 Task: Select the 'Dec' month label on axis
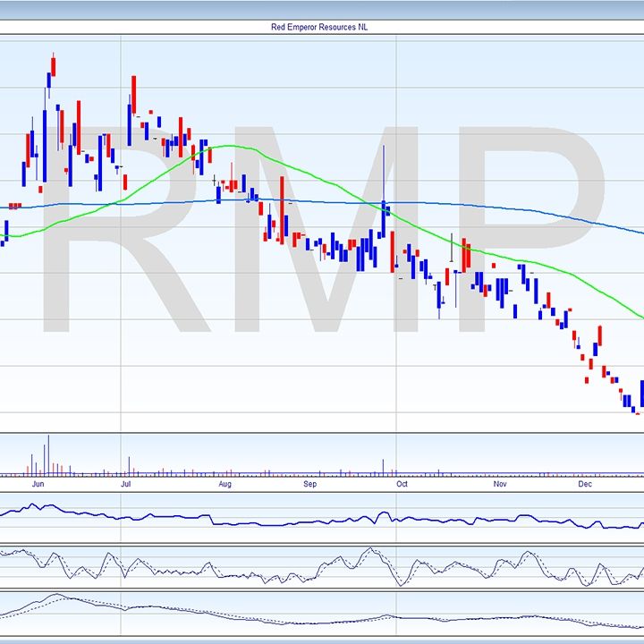tap(585, 484)
